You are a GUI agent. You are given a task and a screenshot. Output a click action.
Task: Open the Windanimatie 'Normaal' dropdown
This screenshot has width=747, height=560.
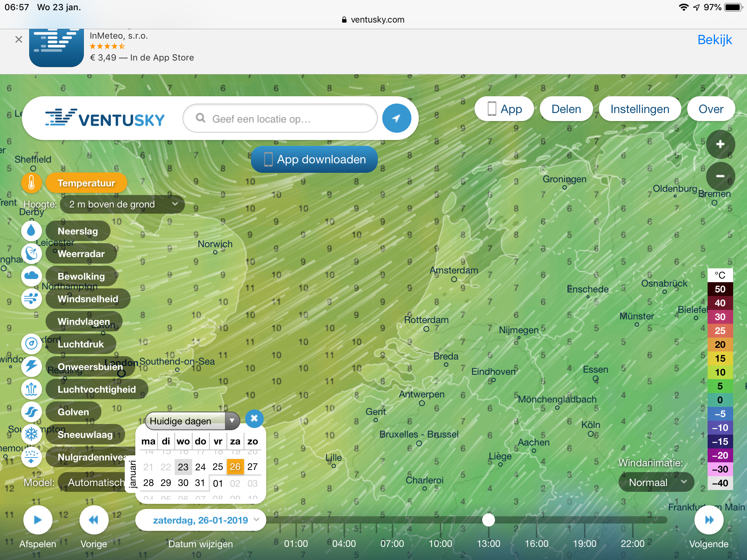pyautogui.click(x=656, y=482)
